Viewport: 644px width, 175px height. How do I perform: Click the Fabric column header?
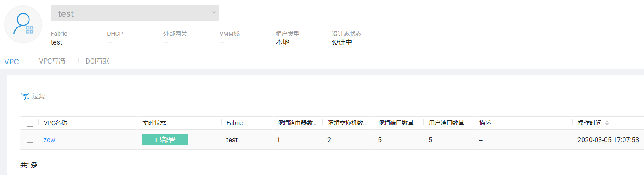(235, 123)
